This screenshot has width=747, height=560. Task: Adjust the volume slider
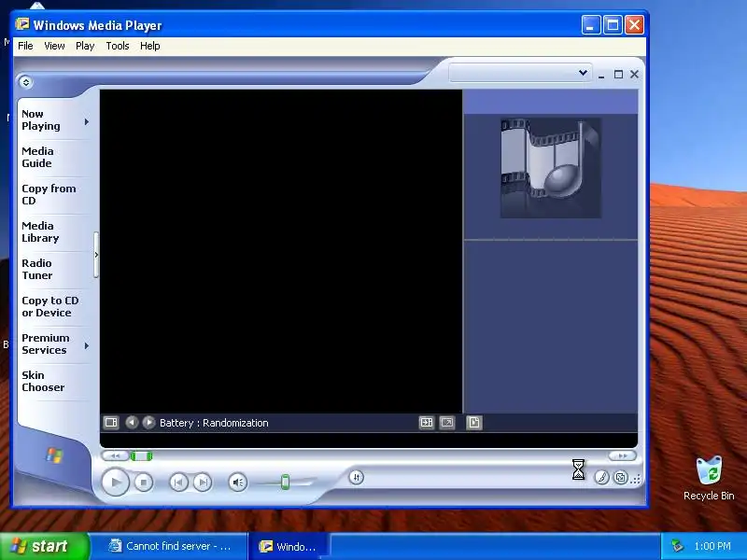point(285,482)
